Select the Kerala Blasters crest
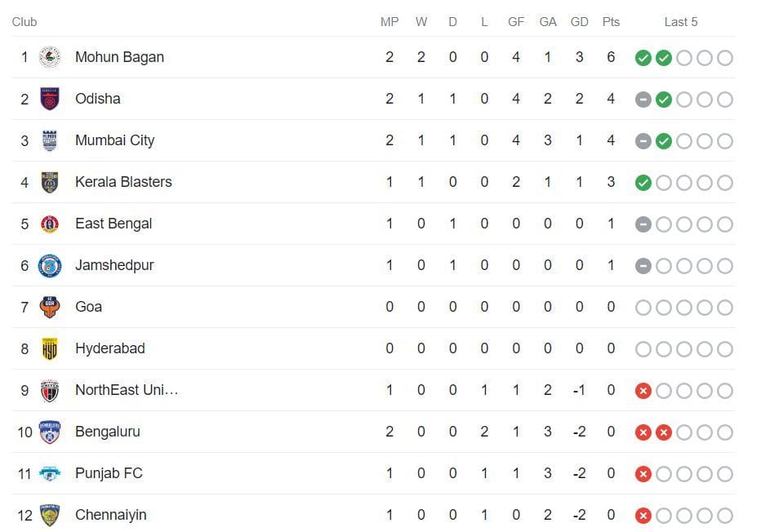761x532 pixels. (x=51, y=182)
